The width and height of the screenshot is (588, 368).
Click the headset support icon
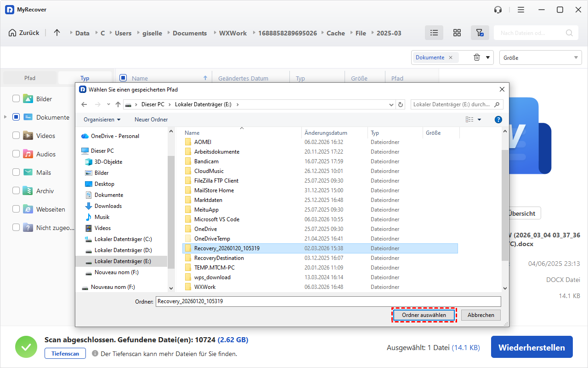498,10
